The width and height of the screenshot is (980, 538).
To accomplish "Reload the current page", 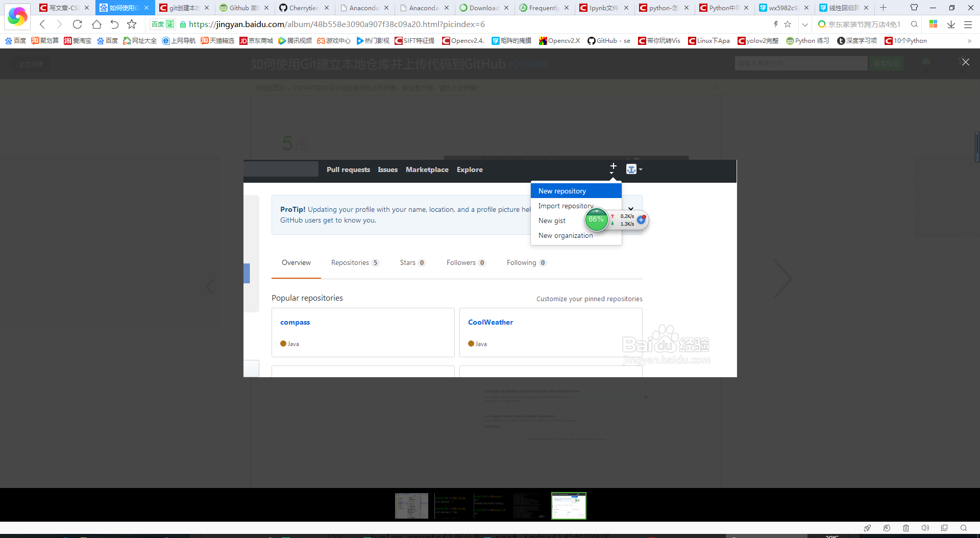I will pos(77,24).
